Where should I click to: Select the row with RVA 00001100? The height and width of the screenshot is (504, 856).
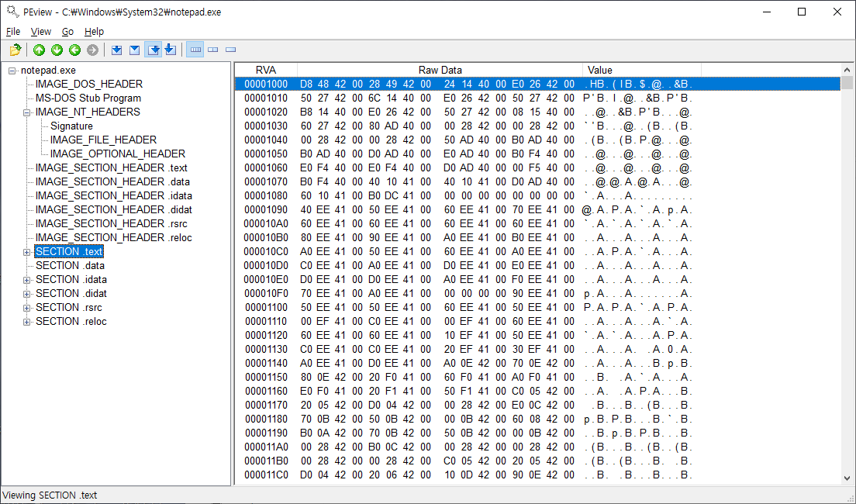(538, 307)
